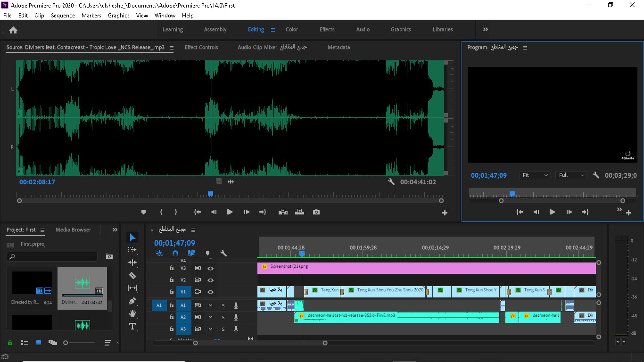Hide the V3 video track output
Image resolution: width=644 pixels, height=362 pixels.
click(x=210, y=268)
